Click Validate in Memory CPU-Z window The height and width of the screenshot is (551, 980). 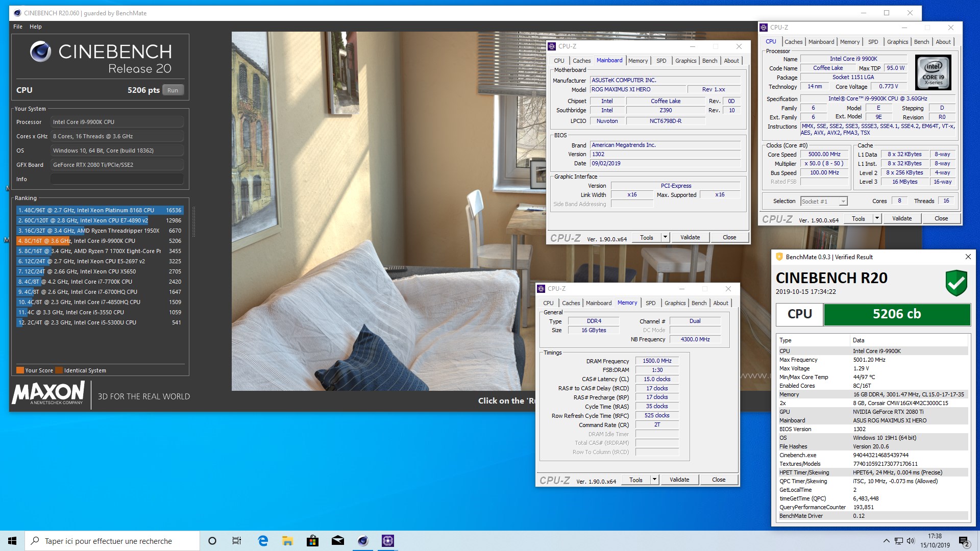[x=679, y=480]
